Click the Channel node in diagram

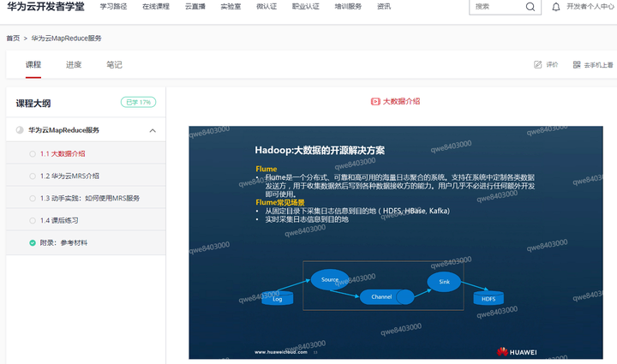(386, 297)
